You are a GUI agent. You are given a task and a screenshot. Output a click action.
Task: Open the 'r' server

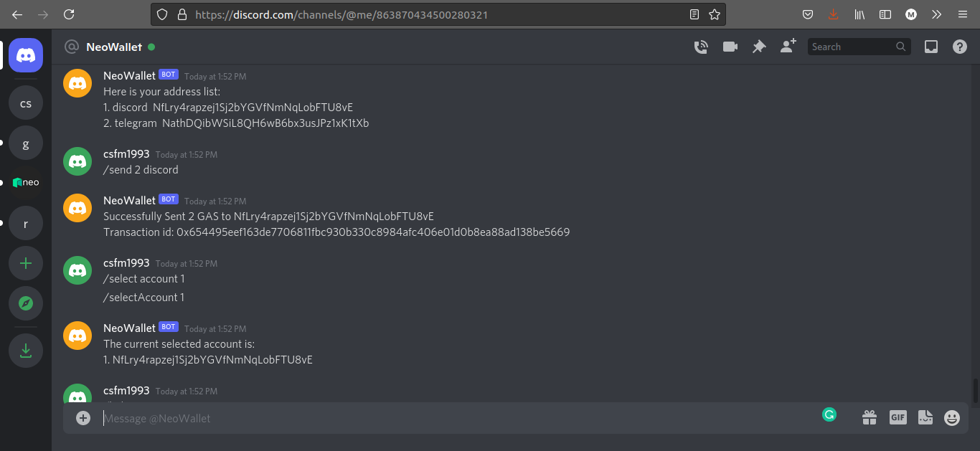[x=26, y=223]
